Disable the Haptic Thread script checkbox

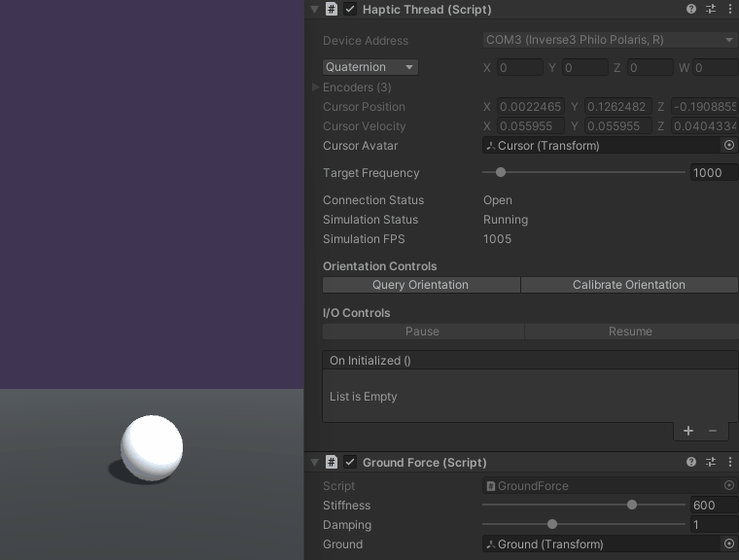(350, 9)
